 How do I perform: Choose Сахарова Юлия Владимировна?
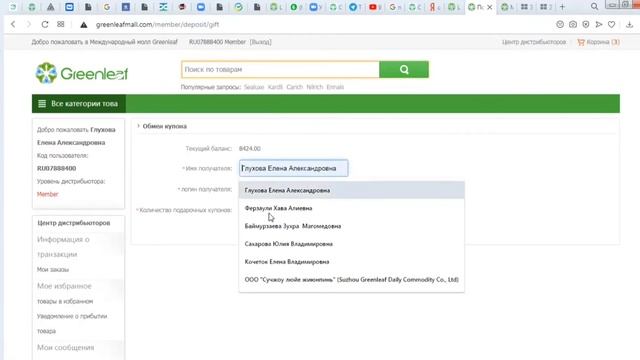click(351, 244)
